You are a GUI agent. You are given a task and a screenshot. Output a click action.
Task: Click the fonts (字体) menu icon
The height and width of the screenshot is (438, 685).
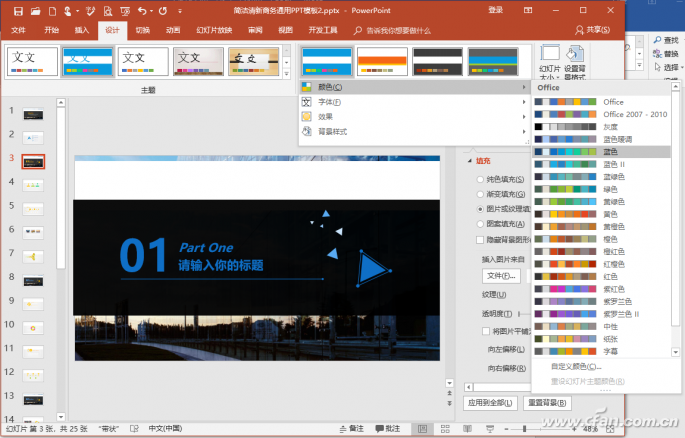307,102
